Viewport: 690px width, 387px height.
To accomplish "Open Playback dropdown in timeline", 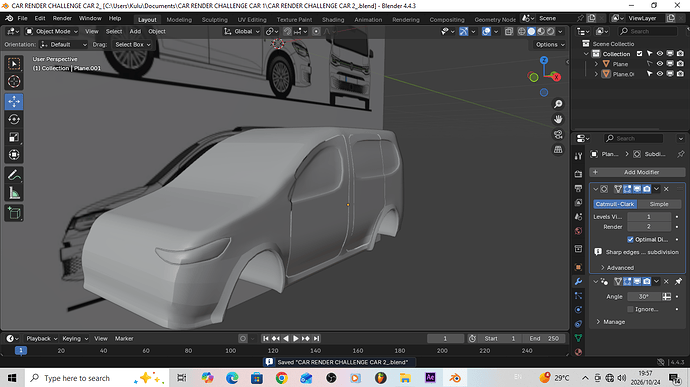I will pos(42,339).
